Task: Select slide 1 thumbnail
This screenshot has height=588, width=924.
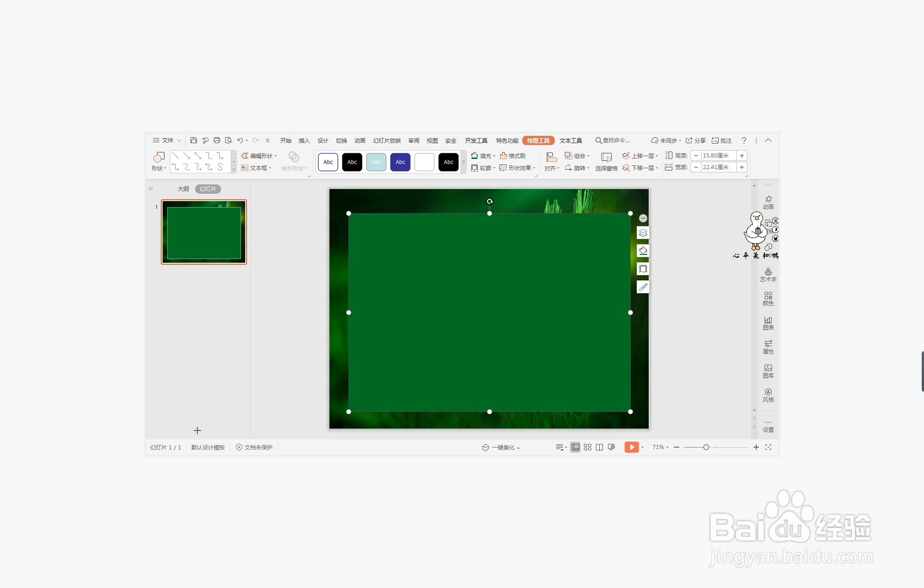Action: 204,232
